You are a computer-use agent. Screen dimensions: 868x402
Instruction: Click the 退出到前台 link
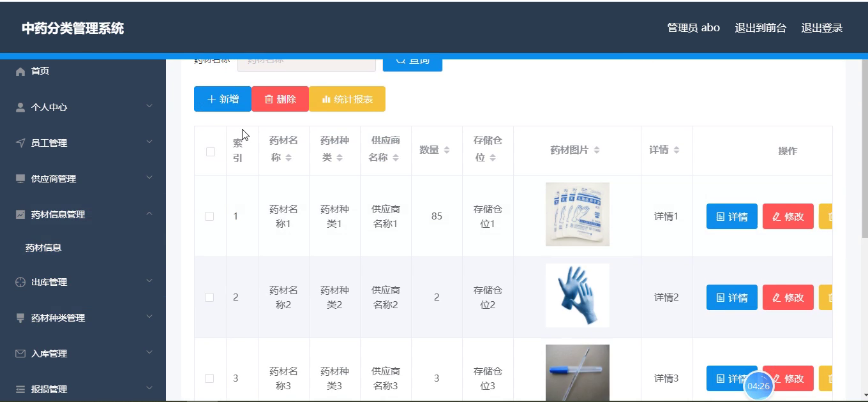[761, 28]
